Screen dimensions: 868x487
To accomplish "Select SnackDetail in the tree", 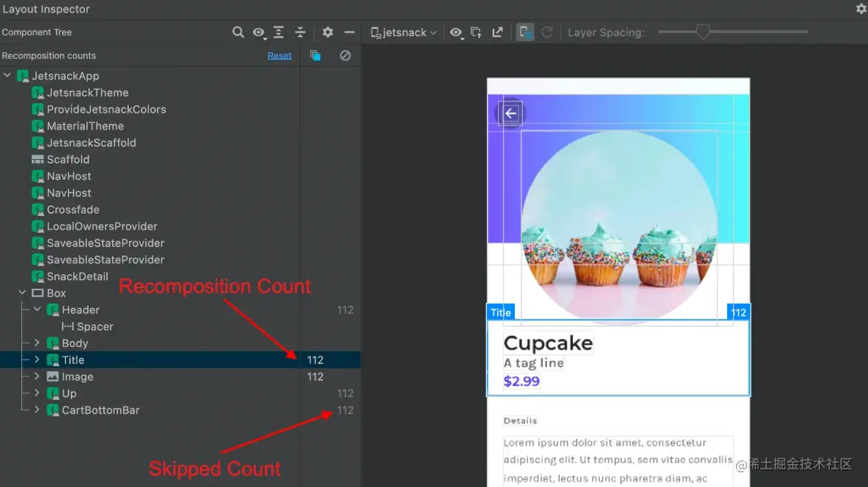I will click(77, 276).
